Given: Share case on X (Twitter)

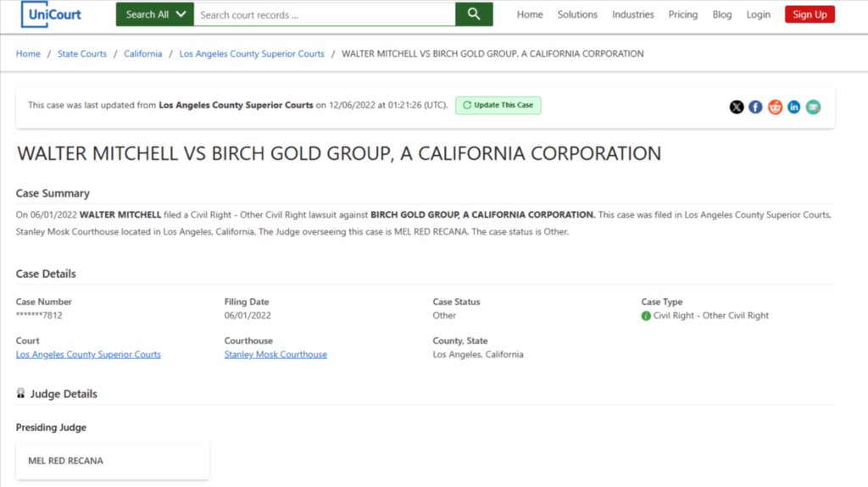Looking at the screenshot, I should [x=737, y=107].
